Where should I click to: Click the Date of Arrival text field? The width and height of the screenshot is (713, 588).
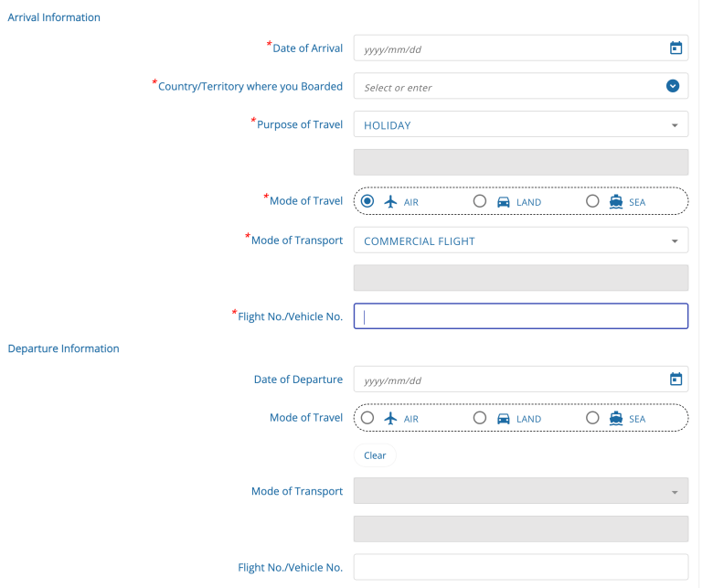point(507,48)
